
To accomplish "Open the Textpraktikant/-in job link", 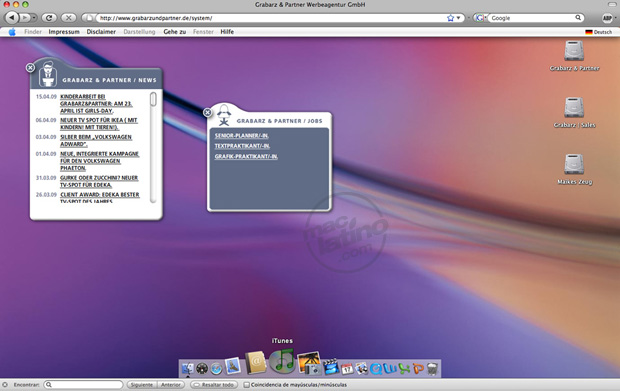I will [x=242, y=146].
